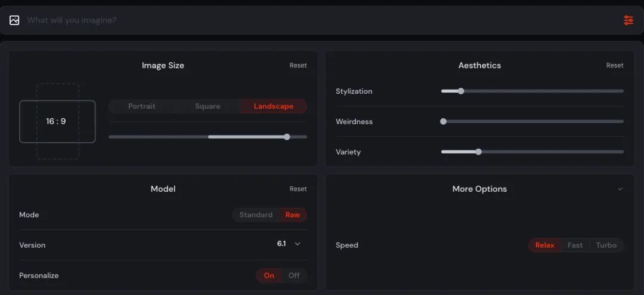Switch Mode to Raw

click(x=293, y=215)
